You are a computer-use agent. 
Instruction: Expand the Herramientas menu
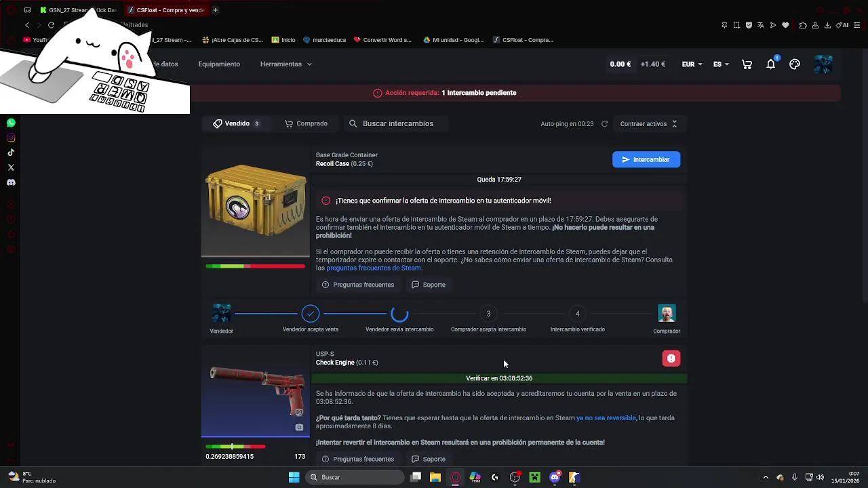[285, 64]
